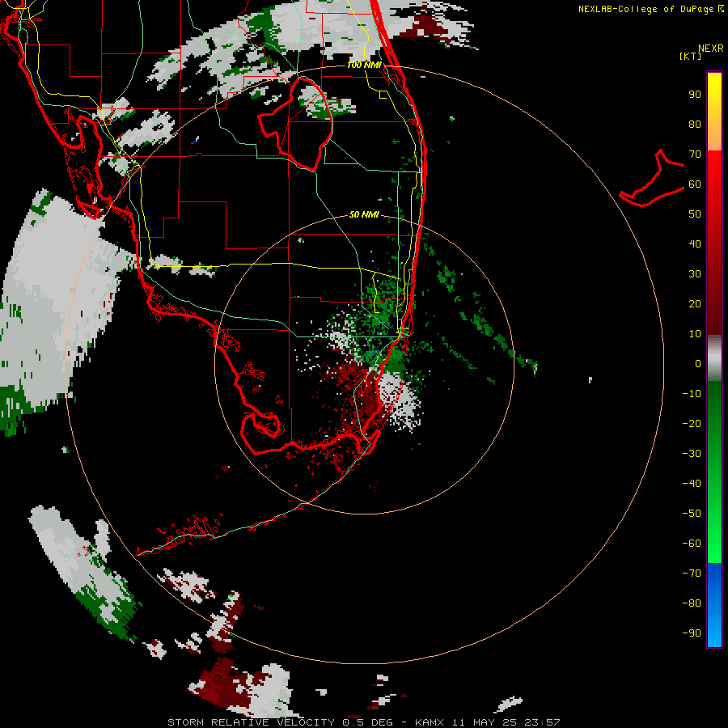Click the 20 knot scale value
The image size is (728, 728).
click(x=695, y=303)
